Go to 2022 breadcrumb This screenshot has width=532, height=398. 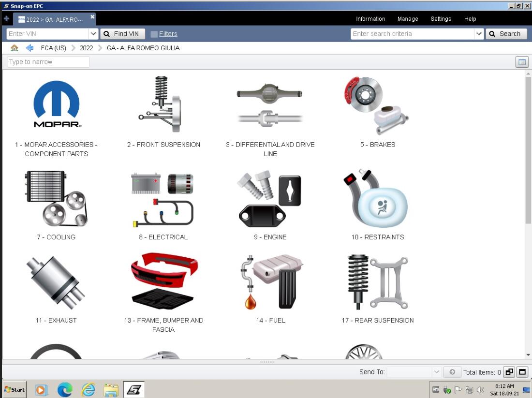point(86,48)
